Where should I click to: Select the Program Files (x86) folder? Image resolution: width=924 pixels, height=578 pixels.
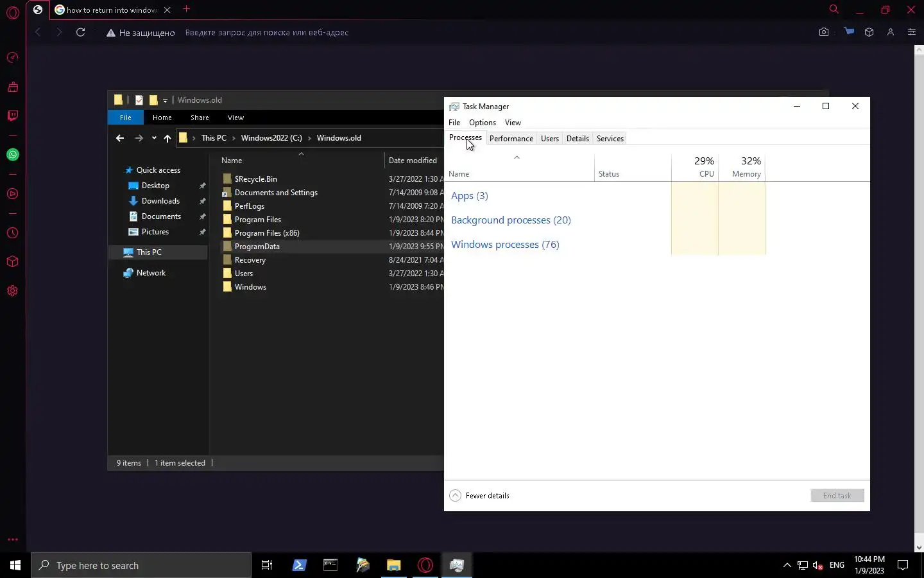tap(267, 233)
